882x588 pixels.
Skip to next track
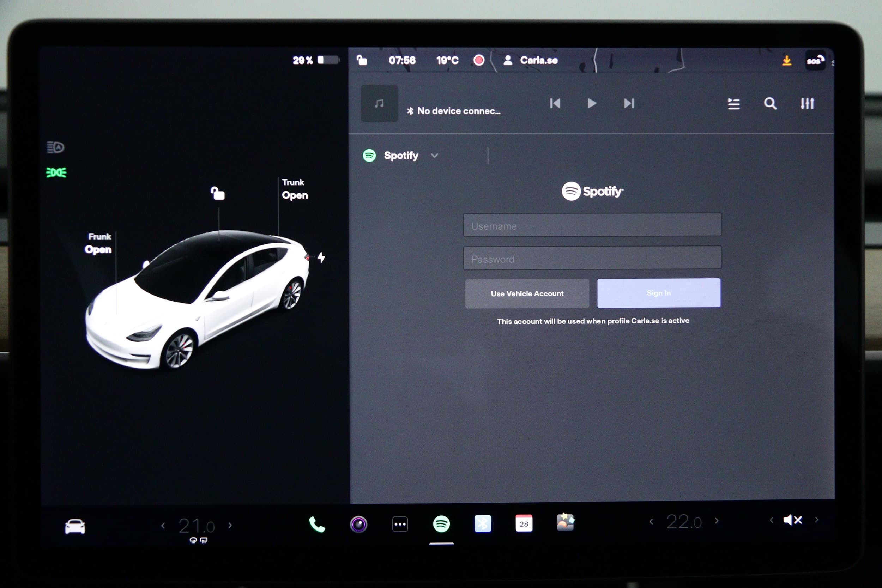click(x=629, y=103)
